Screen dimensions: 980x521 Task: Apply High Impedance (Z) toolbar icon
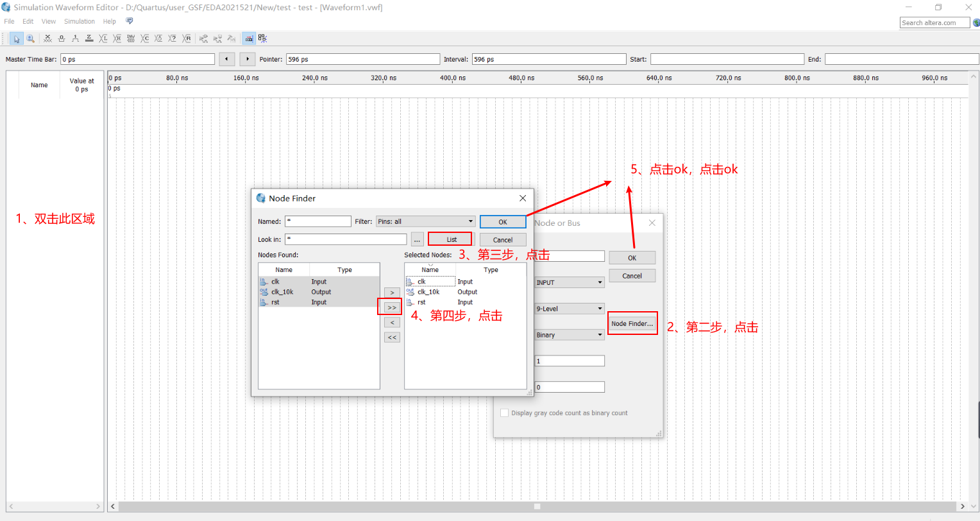click(89, 38)
